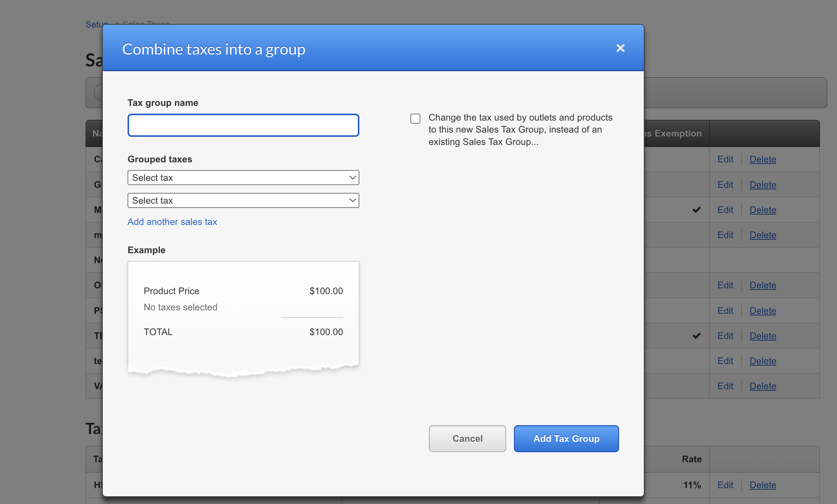Click Edit in the last sales tax row

click(x=725, y=386)
